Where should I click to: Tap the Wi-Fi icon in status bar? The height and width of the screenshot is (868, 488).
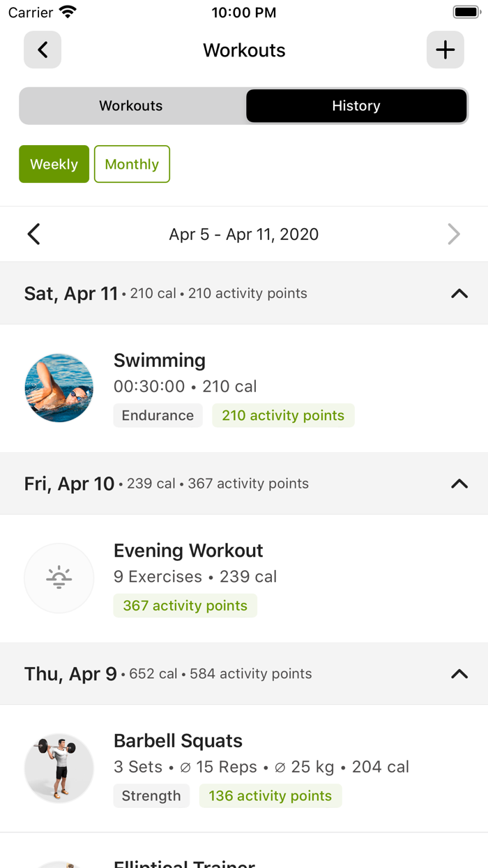tap(66, 11)
